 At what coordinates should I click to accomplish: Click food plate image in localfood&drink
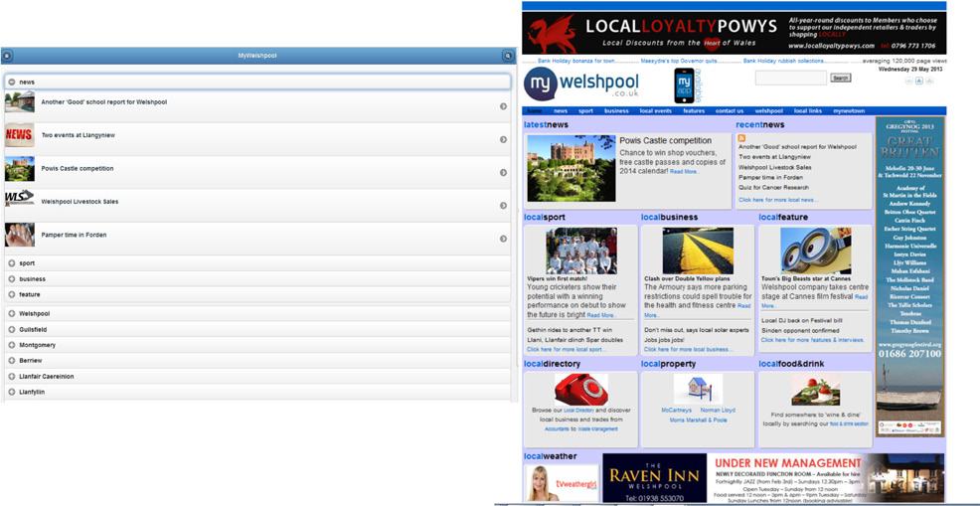tap(816, 391)
